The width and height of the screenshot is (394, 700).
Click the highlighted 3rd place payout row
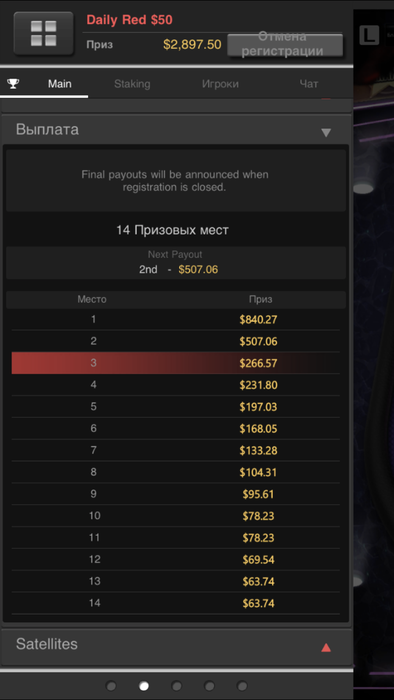coord(176,363)
